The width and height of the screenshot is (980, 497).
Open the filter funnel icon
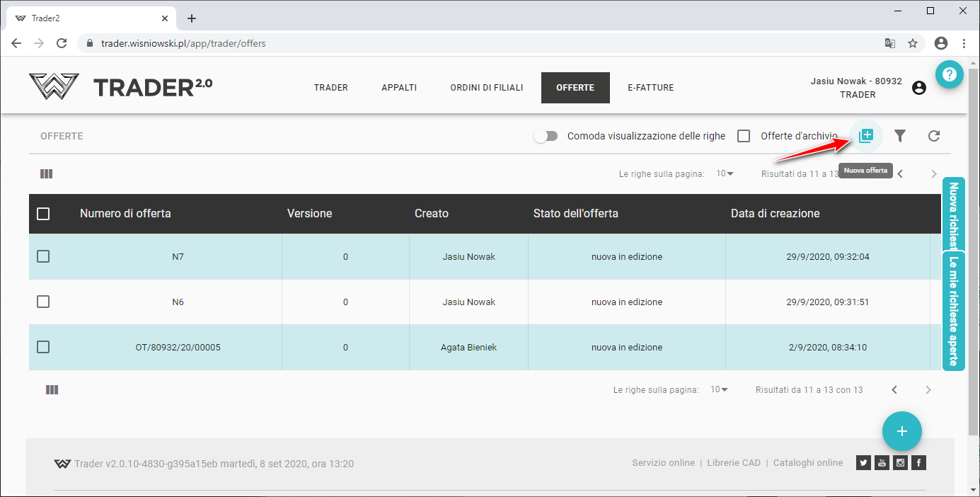click(x=900, y=136)
